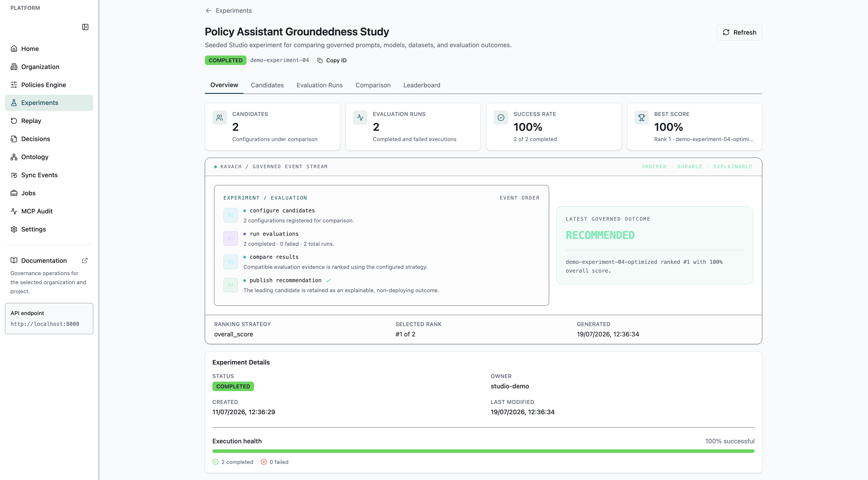Click 'compare results' event step

[x=274, y=257]
